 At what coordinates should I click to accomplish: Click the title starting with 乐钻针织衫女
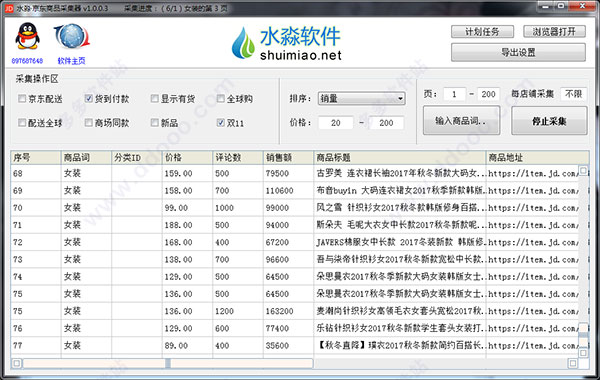coord(401,328)
